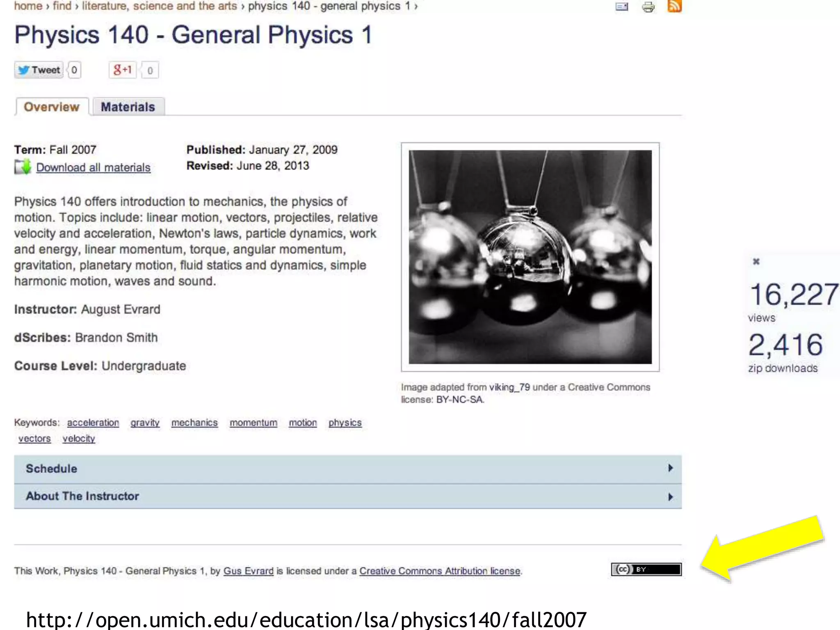Select the Overview tab
The width and height of the screenshot is (840, 630).
point(52,107)
